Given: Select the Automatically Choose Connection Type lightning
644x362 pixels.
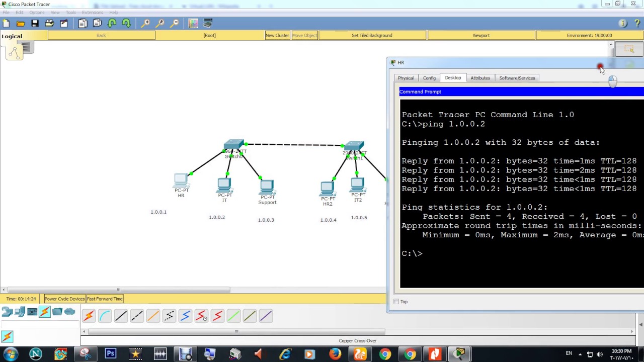Looking at the screenshot, I should click(89, 316).
